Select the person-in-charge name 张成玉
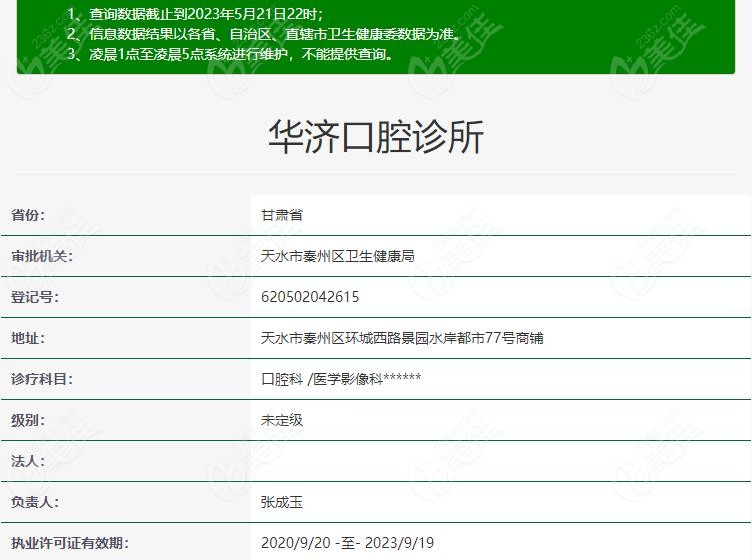752x560 pixels. tap(281, 502)
